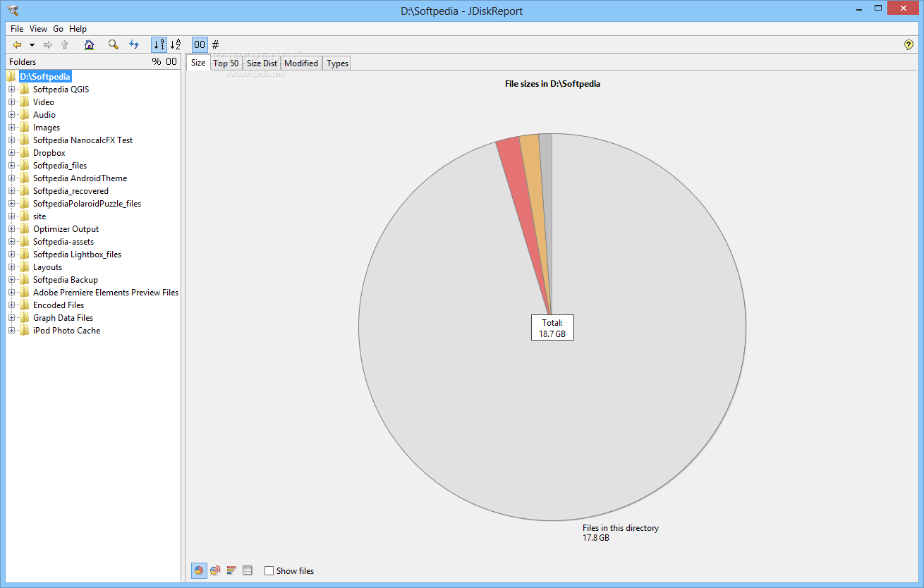This screenshot has width=924, height=588.
Task: Select SoftpediaPolaroidPuzzle_files tree row
Action: 87,204
